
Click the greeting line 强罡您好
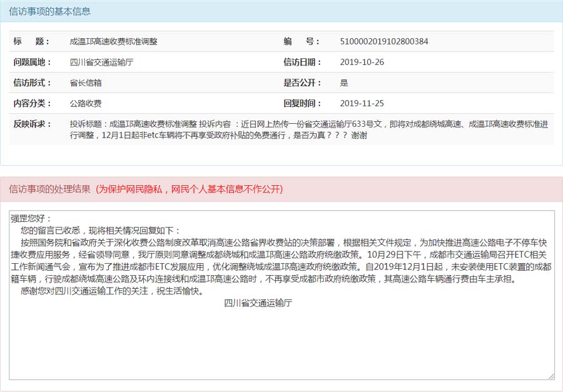click(x=31, y=218)
